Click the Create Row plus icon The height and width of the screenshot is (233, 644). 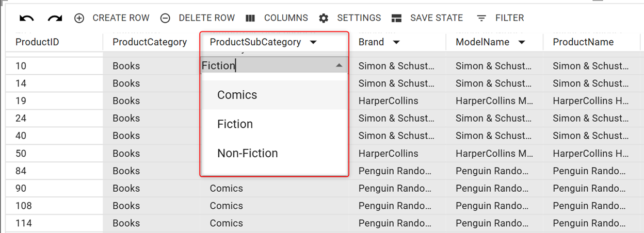(x=79, y=19)
